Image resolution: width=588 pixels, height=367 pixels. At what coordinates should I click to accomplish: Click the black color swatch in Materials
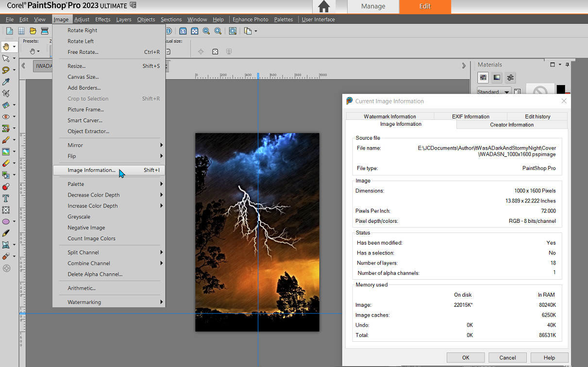coord(561,89)
